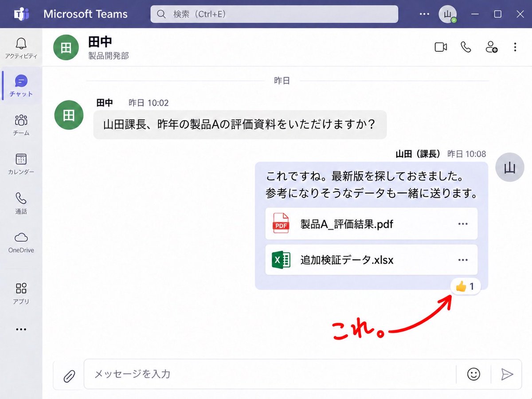Click the chat header name 田中

click(100, 41)
